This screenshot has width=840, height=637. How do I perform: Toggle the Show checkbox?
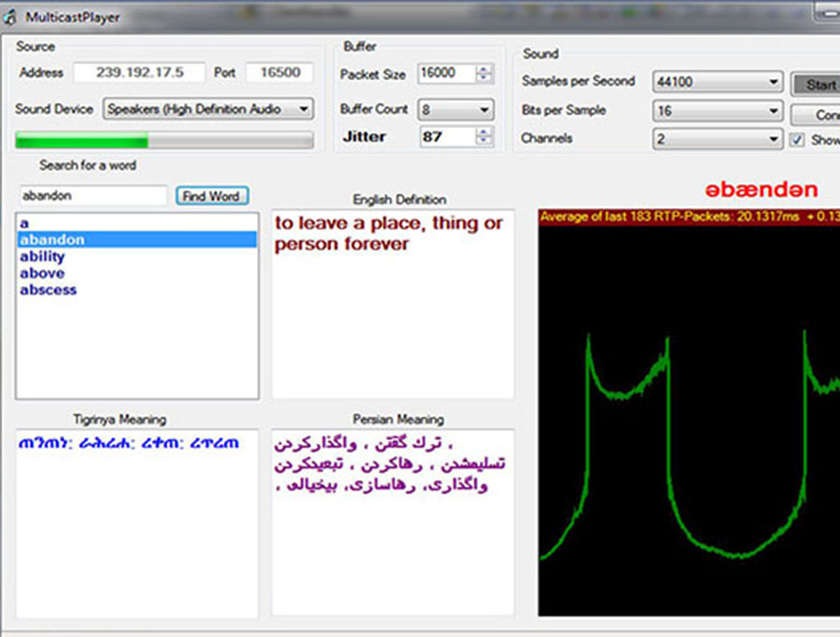pyautogui.click(x=797, y=140)
